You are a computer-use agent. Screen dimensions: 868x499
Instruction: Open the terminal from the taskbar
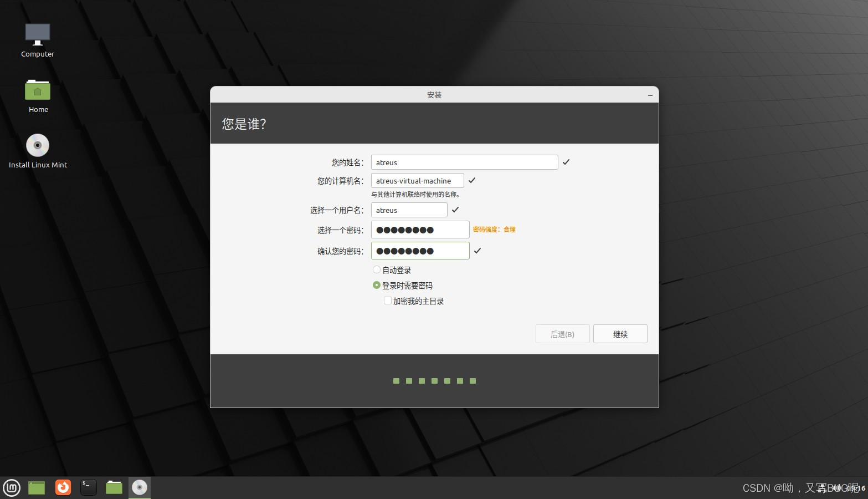[88, 487]
